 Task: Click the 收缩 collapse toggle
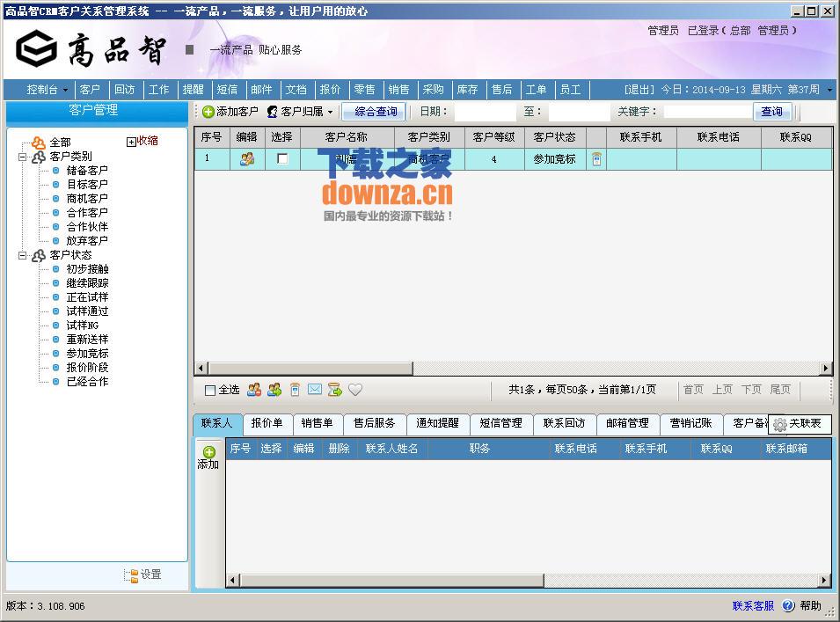[x=142, y=141]
